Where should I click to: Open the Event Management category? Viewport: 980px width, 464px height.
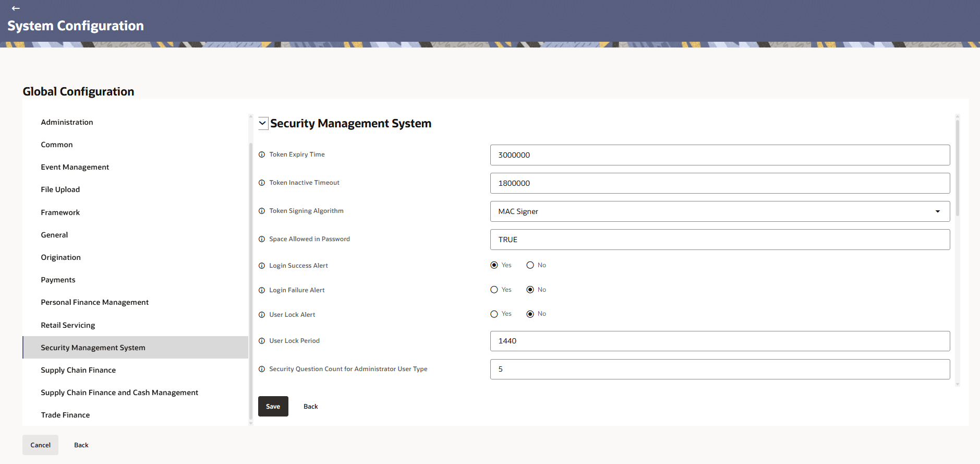135,167
